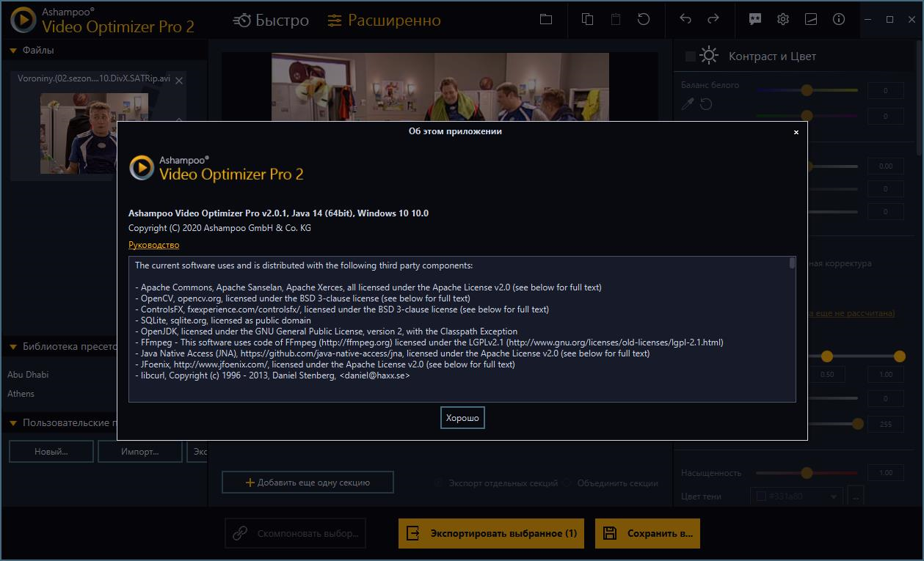Click the Насыщенность slider handle
This screenshot has height=561, width=924.
(807, 473)
